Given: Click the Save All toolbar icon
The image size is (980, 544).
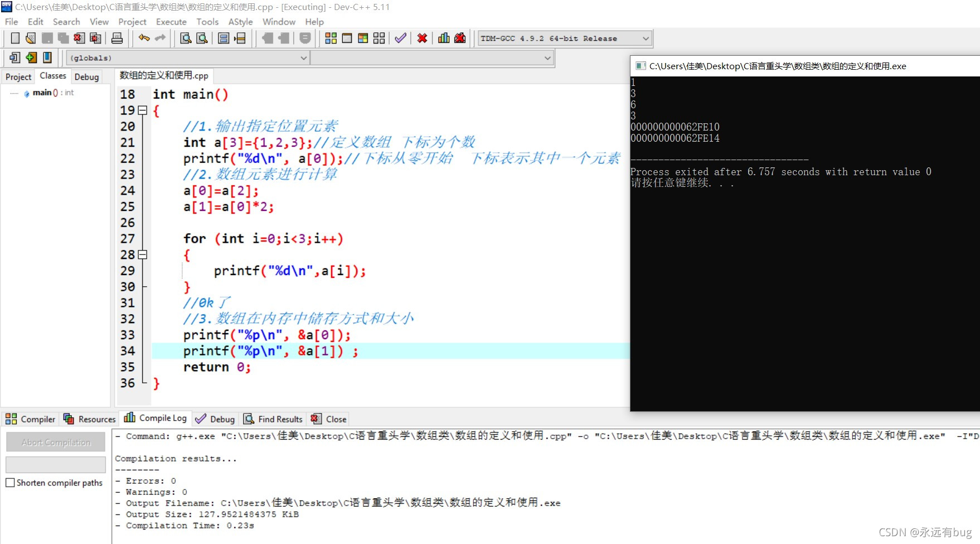Looking at the screenshot, I should (x=64, y=38).
